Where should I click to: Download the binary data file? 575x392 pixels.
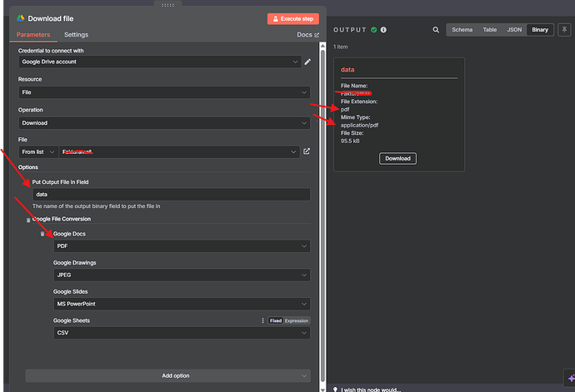[397, 158]
